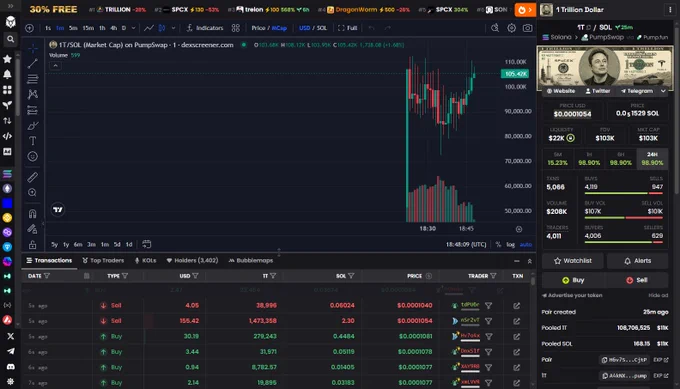Toggle percentage scale on chart

498,245
